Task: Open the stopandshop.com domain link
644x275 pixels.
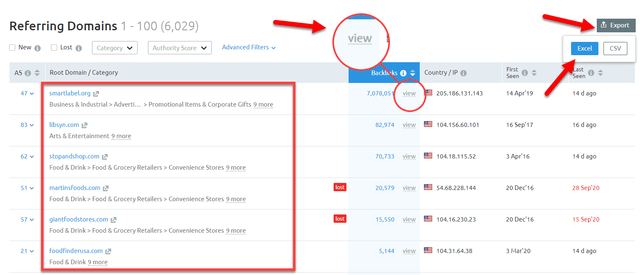Action: coord(75,156)
